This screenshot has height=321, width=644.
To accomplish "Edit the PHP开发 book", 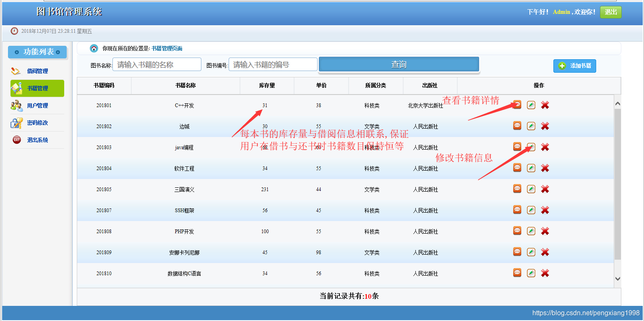I will tap(531, 231).
